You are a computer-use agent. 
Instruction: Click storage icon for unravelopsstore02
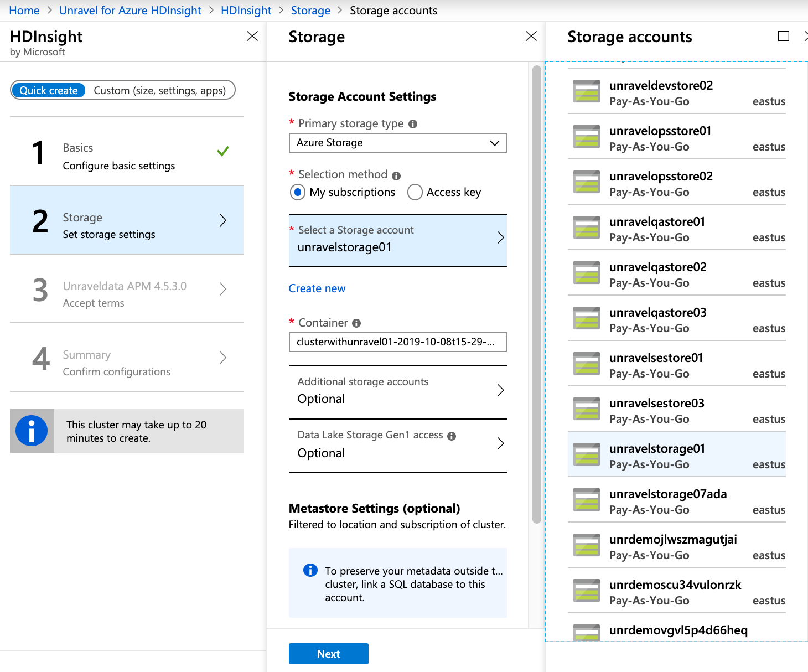tap(587, 182)
